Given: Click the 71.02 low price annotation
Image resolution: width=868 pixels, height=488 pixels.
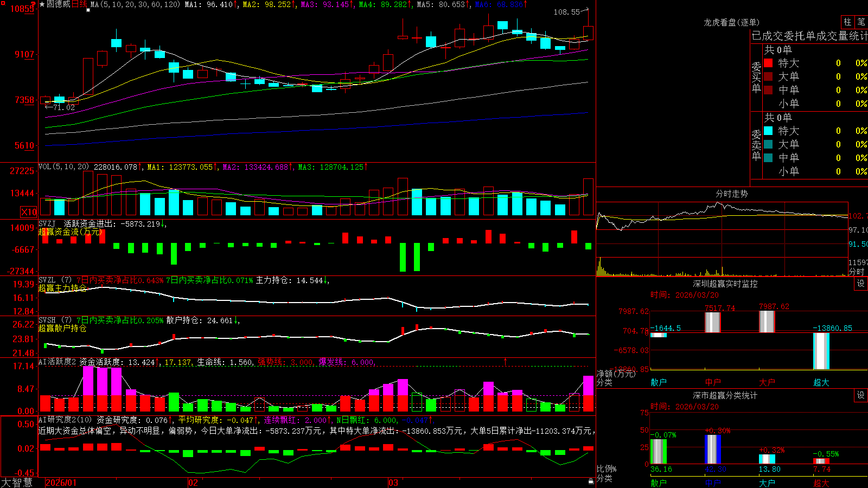Looking at the screenshot, I should tap(64, 107).
